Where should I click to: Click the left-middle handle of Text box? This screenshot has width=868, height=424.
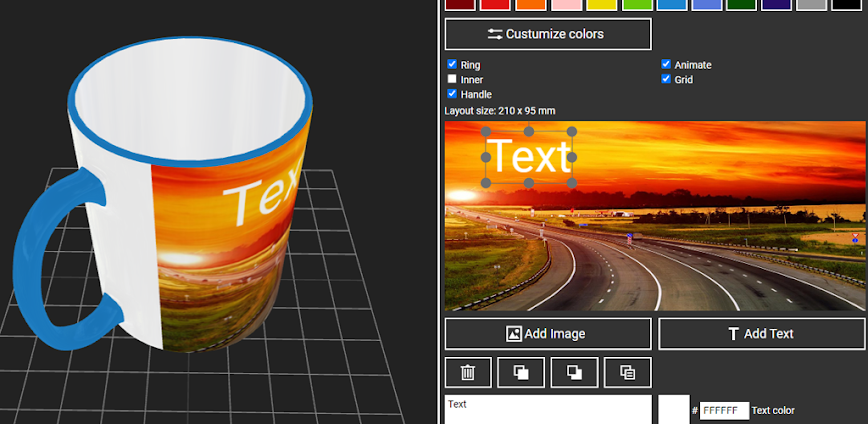pos(487,157)
